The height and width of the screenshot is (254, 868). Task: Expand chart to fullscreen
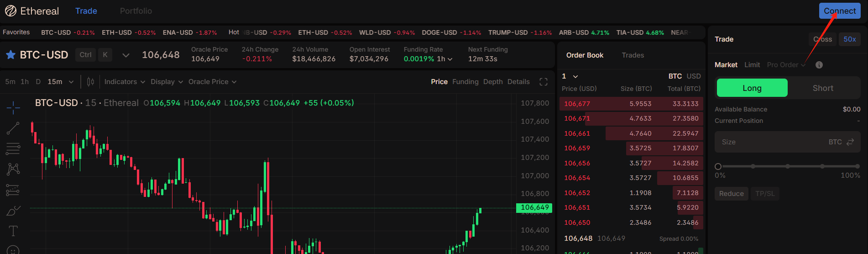pos(543,82)
